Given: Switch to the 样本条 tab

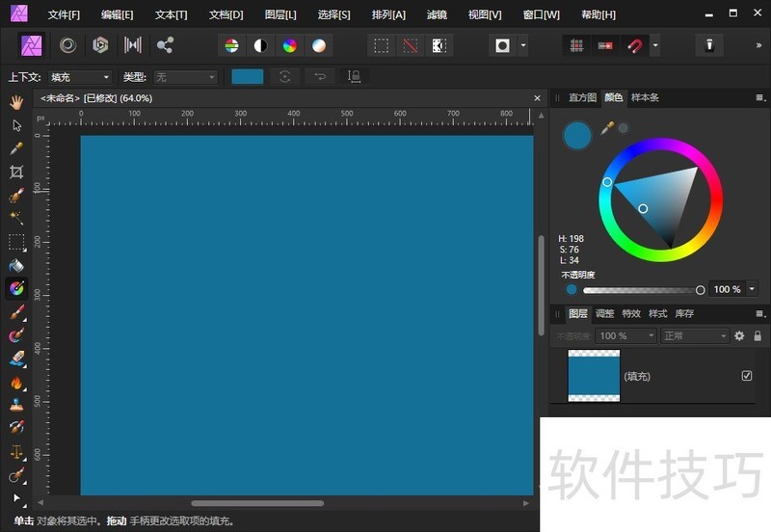Looking at the screenshot, I should click(645, 97).
